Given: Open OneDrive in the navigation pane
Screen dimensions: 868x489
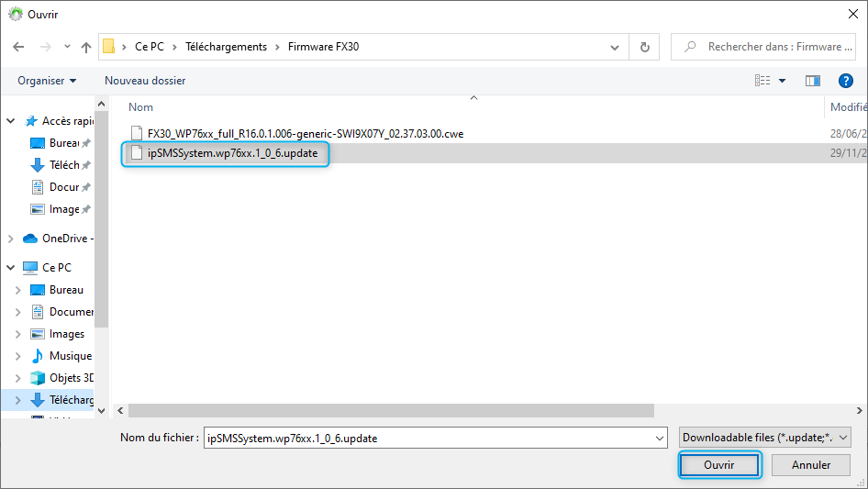Looking at the screenshot, I should (64, 239).
